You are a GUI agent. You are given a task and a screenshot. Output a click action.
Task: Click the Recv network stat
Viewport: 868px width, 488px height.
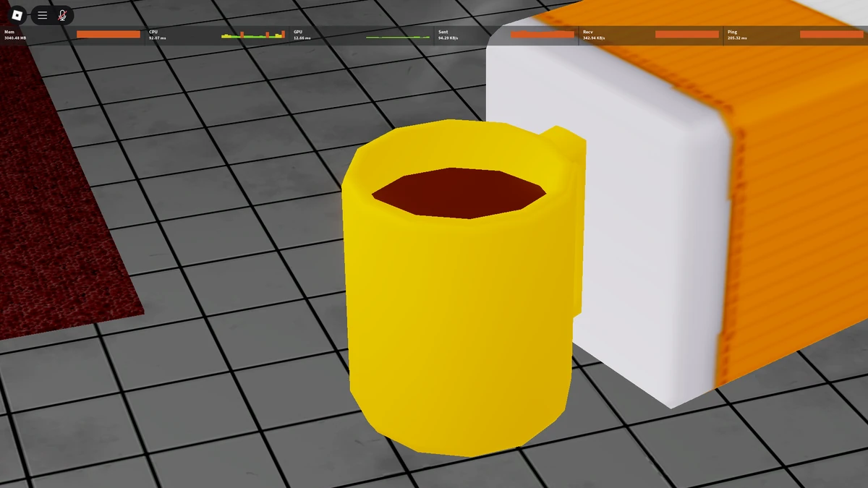[x=587, y=32]
